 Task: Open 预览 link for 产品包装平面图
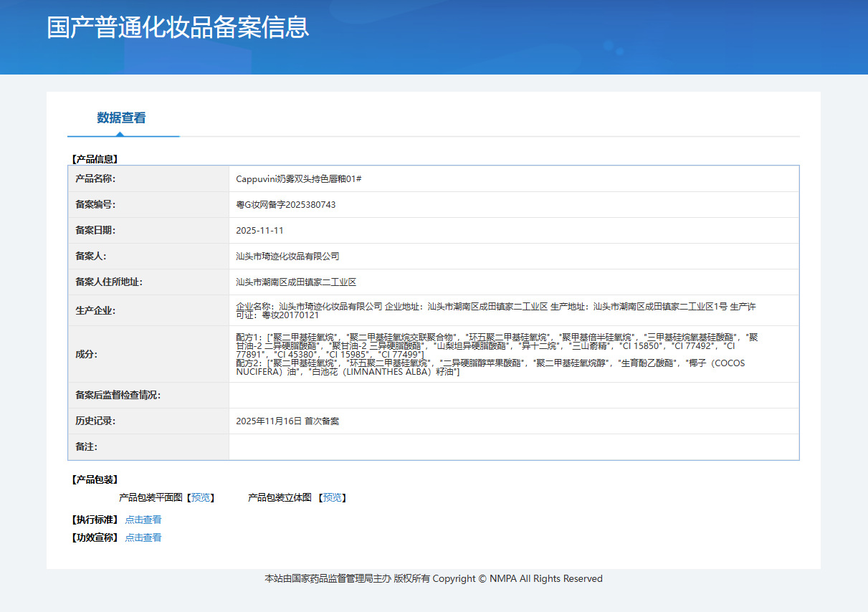pyautogui.click(x=201, y=497)
